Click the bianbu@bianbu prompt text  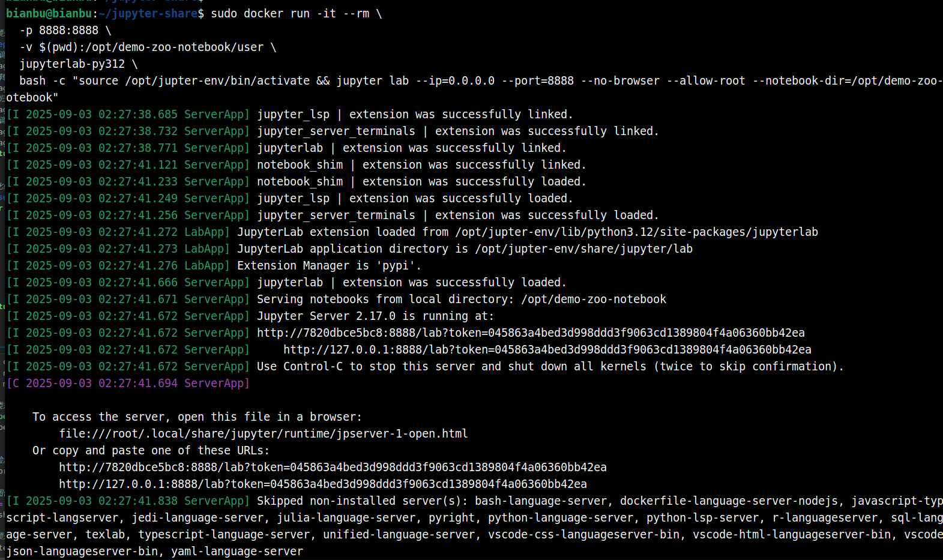point(49,13)
